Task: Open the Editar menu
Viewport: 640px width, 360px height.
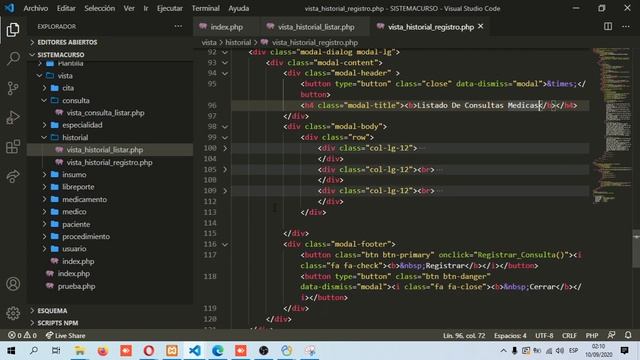Action: pos(66,8)
